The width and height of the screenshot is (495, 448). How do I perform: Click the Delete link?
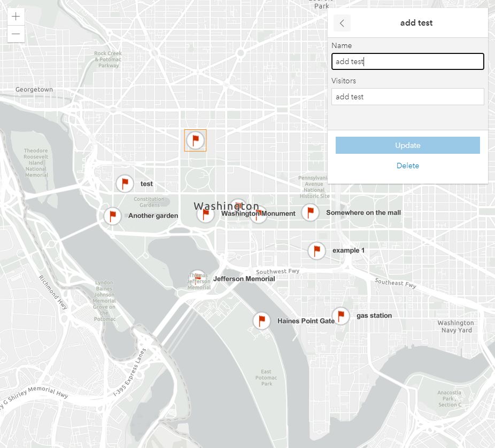[407, 166]
